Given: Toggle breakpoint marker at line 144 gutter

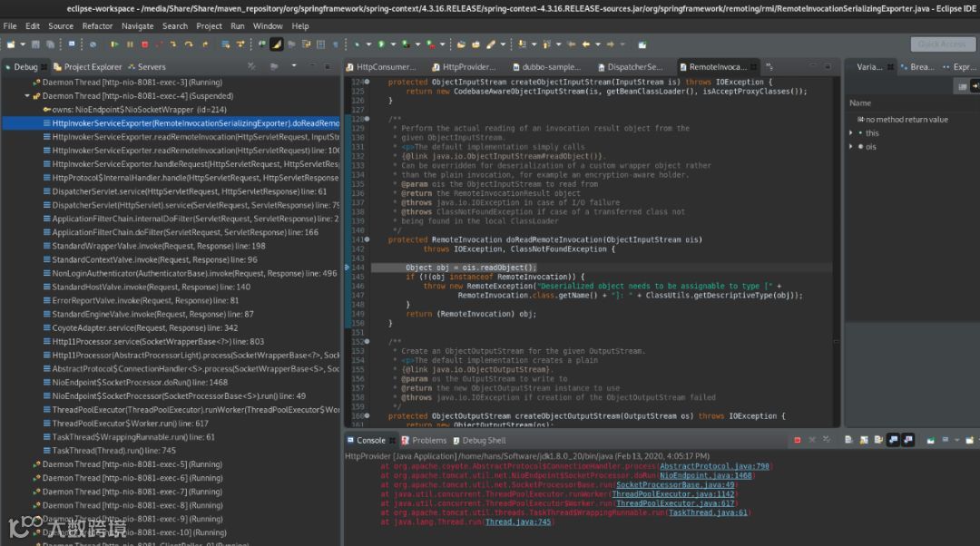Looking at the screenshot, I should (x=347, y=268).
